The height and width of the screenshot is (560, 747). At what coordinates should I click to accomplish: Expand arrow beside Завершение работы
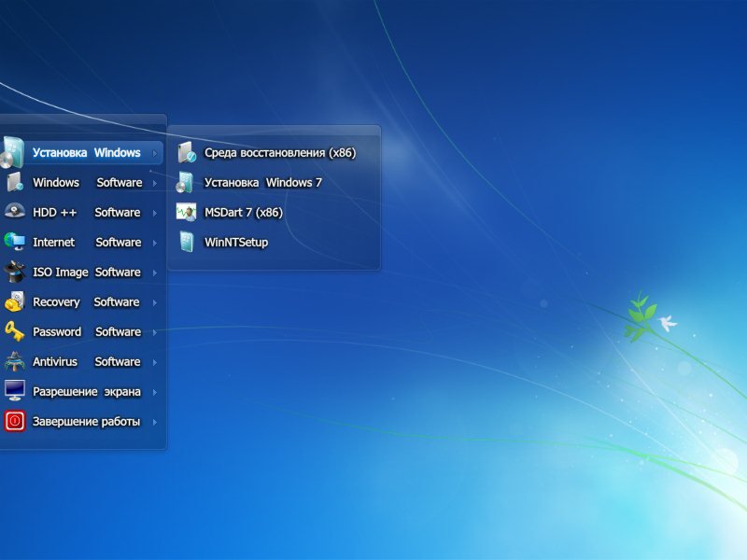(x=155, y=423)
